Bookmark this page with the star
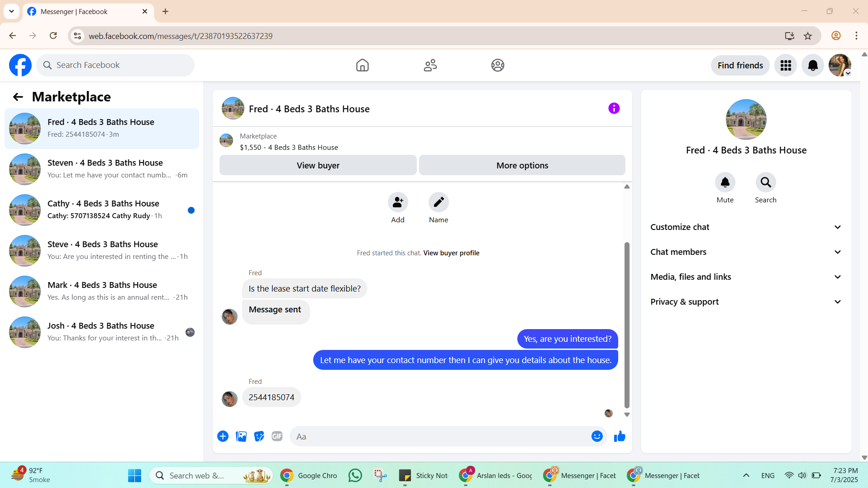 coord(808,36)
